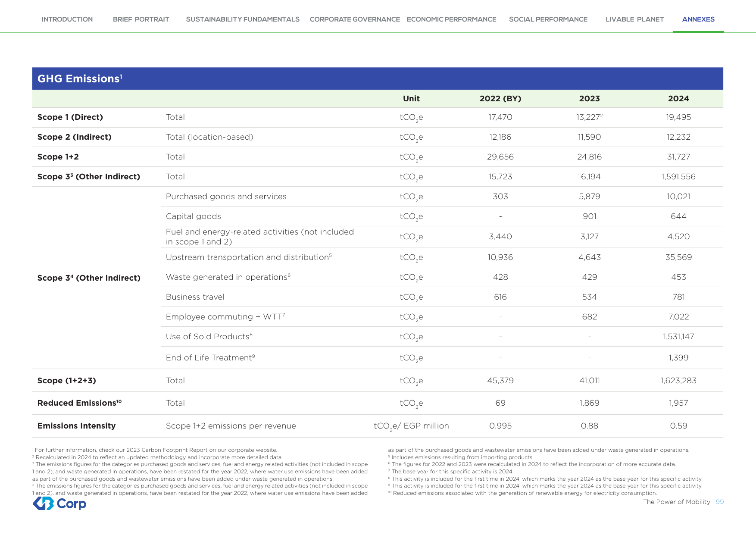756x535 pixels.
Task: Select the 2024 column header
Action: point(678,99)
